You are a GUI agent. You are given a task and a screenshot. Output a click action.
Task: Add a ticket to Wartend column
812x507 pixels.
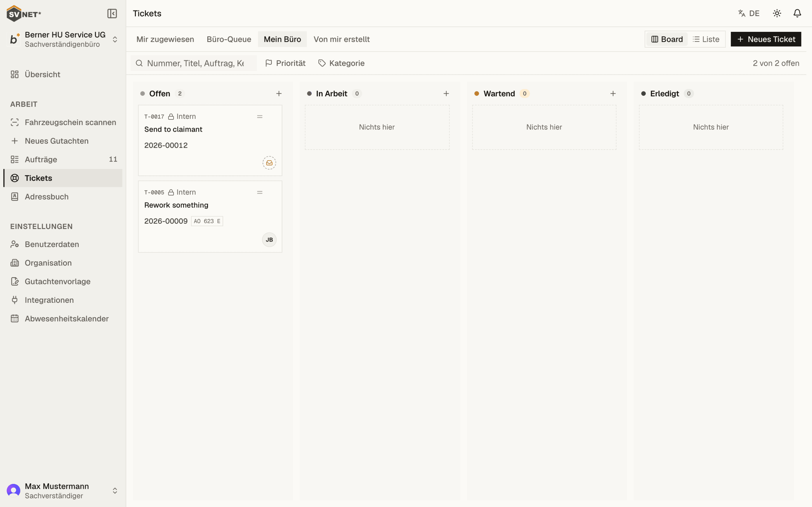(613, 93)
